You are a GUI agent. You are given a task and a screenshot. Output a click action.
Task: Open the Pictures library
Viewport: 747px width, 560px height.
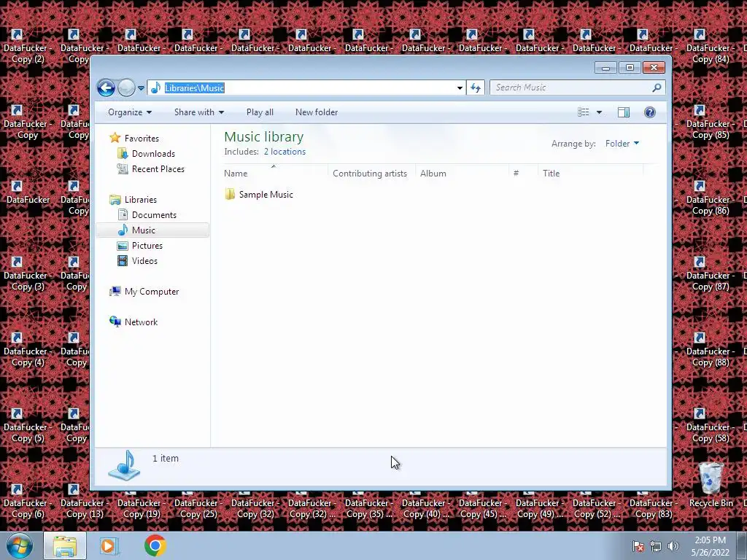(x=147, y=246)
